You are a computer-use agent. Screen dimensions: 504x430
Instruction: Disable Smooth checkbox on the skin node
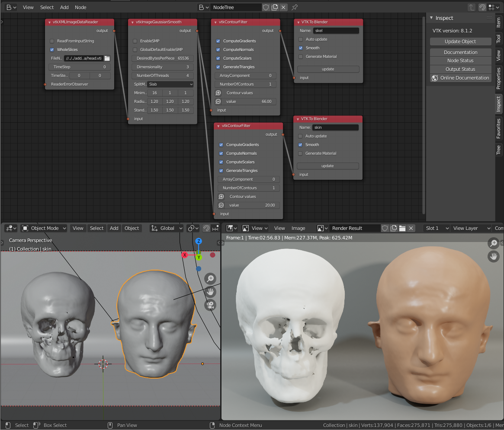coord(301,145)
